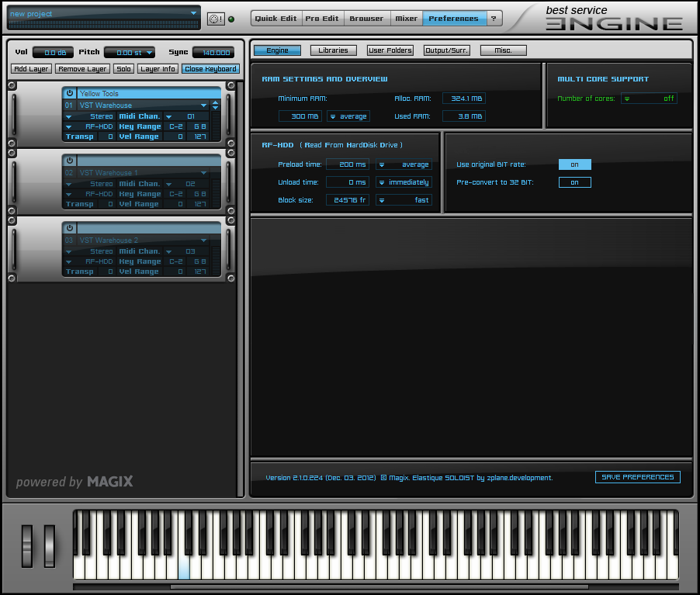The height and width of the screenshot is (595, 700).
Task: Open the Libraries preferences sub-tab
Action: tap(333, 50)
